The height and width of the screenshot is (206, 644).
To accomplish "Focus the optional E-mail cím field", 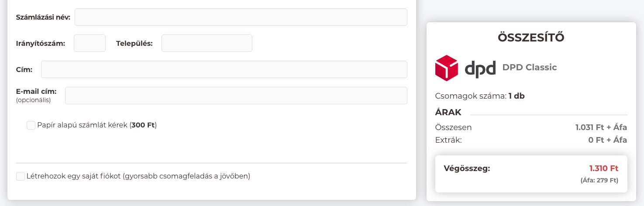I will 236,96.
